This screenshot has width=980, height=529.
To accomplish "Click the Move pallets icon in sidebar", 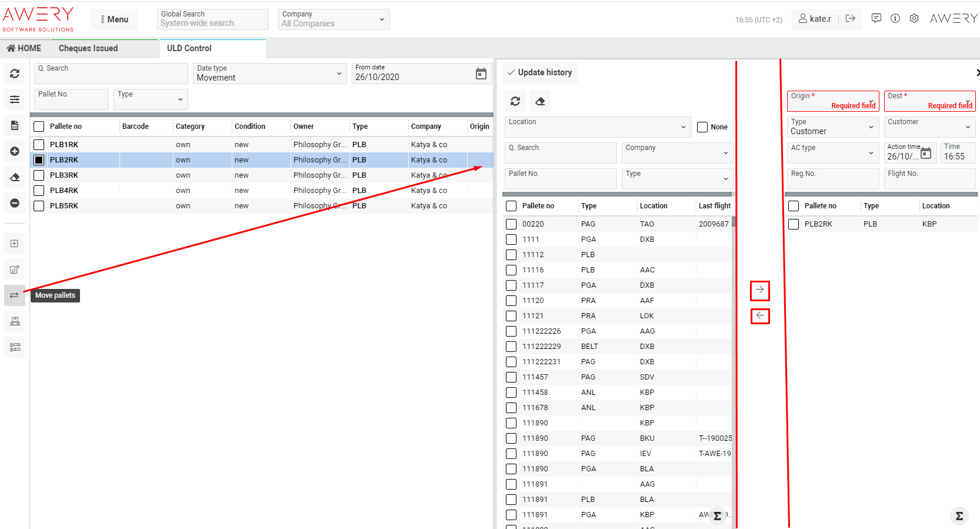I will 15,295.
